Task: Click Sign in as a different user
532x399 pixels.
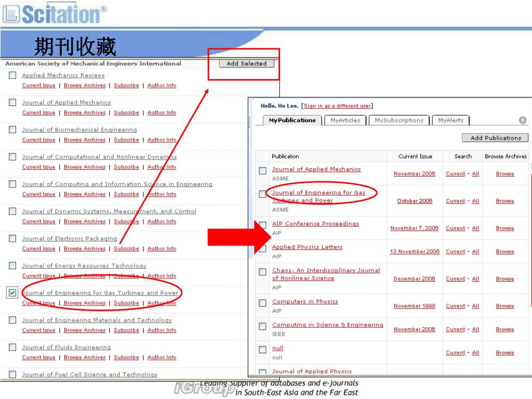Action: tap(338, 106)
